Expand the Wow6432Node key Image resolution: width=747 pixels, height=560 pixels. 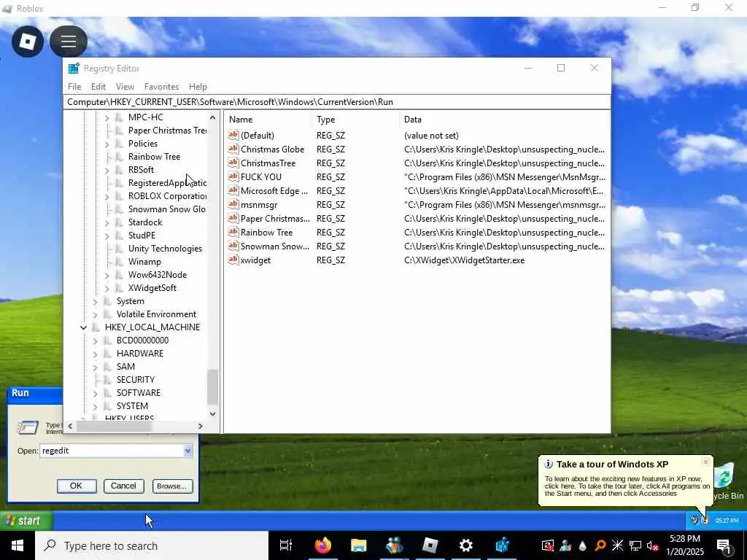(107, 275)
